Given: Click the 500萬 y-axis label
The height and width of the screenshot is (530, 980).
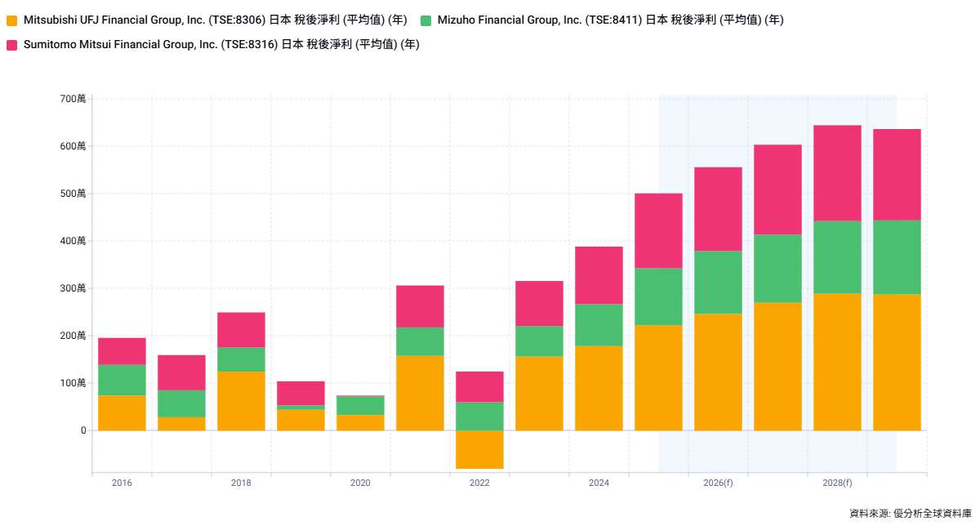Looking at the screenshot, I should pos(73,194).
